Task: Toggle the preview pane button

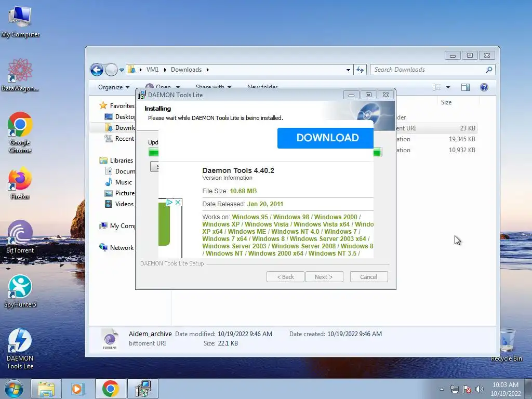Action: tap(465, 87)
